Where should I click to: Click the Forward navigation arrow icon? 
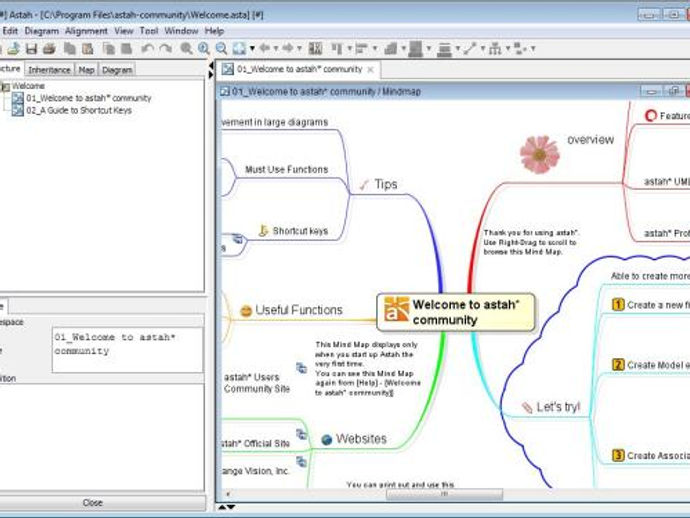[288, 48]
